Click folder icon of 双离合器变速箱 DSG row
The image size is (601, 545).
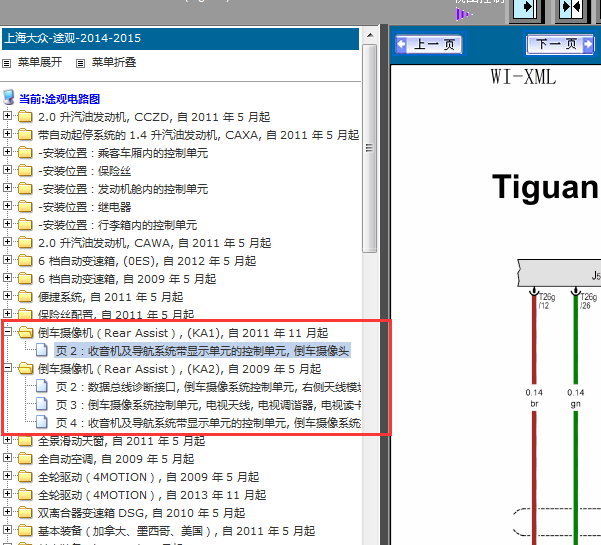tap(25, 512)
